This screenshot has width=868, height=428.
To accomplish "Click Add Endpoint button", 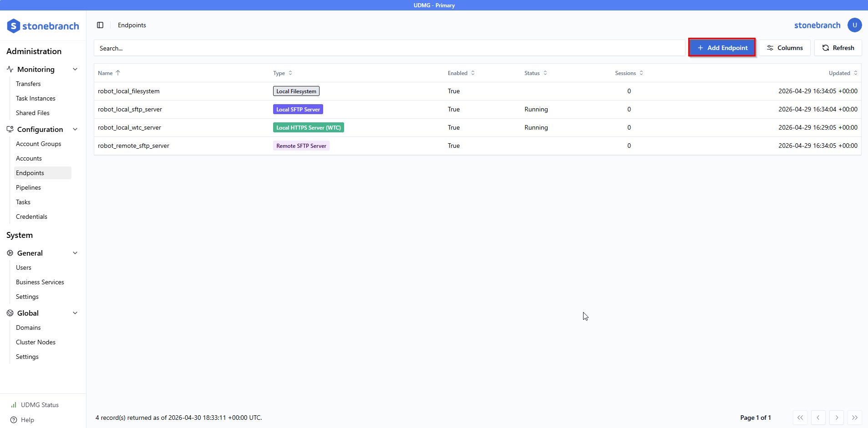I will coord(722,48).
